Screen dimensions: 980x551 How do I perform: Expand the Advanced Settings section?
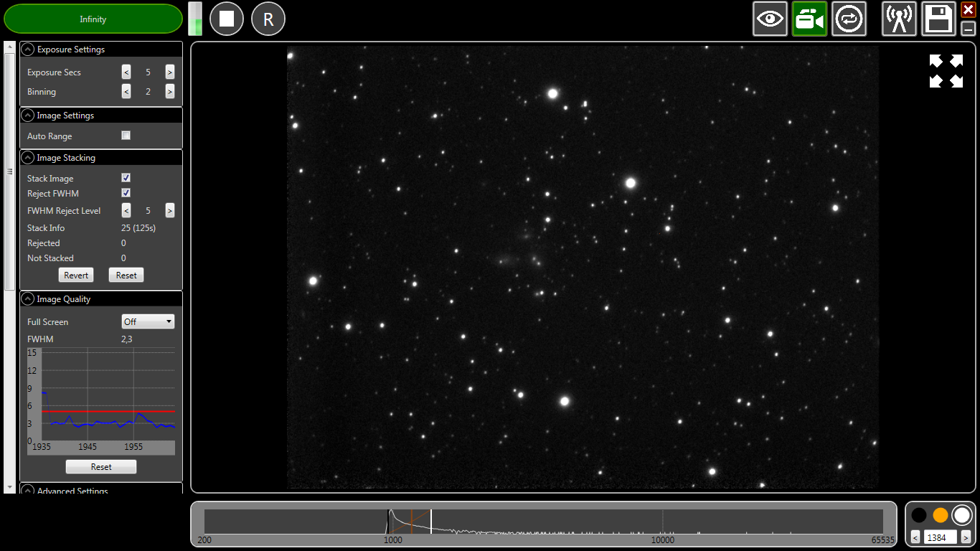[x=28, y=491]
